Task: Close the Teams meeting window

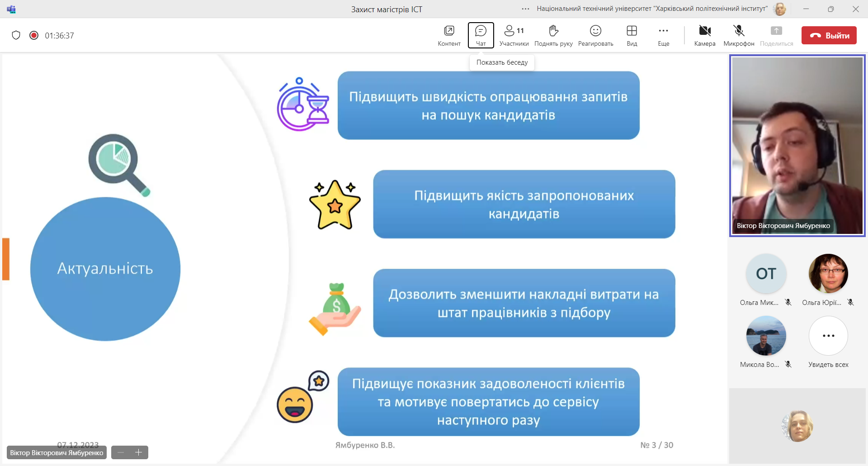Action: (x=855, y=9)
